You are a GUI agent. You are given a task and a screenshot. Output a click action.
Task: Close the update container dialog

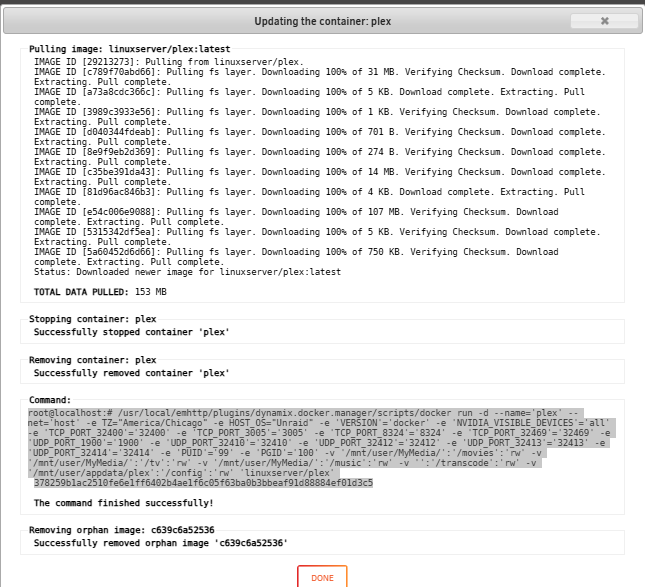point(604,21)
